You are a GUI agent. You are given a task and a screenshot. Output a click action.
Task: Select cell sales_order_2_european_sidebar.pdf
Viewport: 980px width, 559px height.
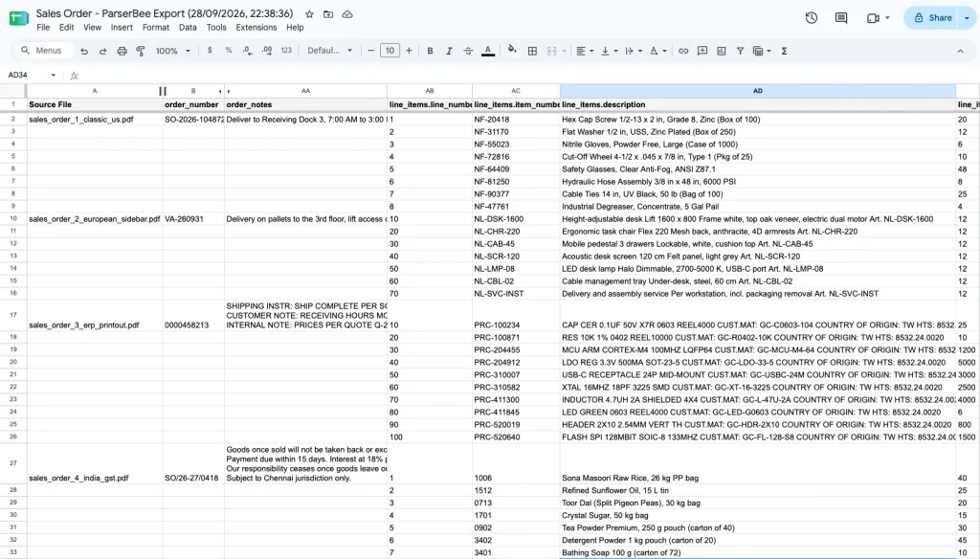[x=95, y=219]
